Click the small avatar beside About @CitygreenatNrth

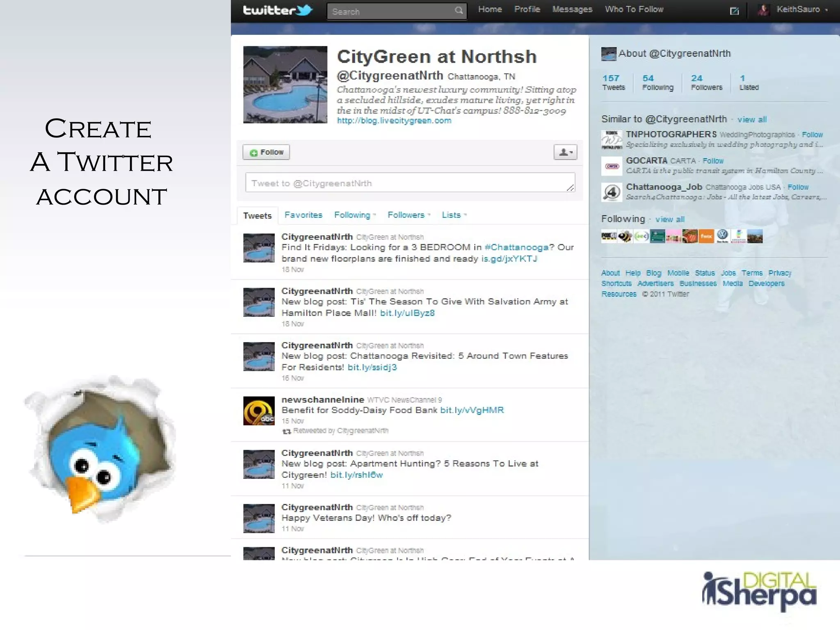(609, 54)
